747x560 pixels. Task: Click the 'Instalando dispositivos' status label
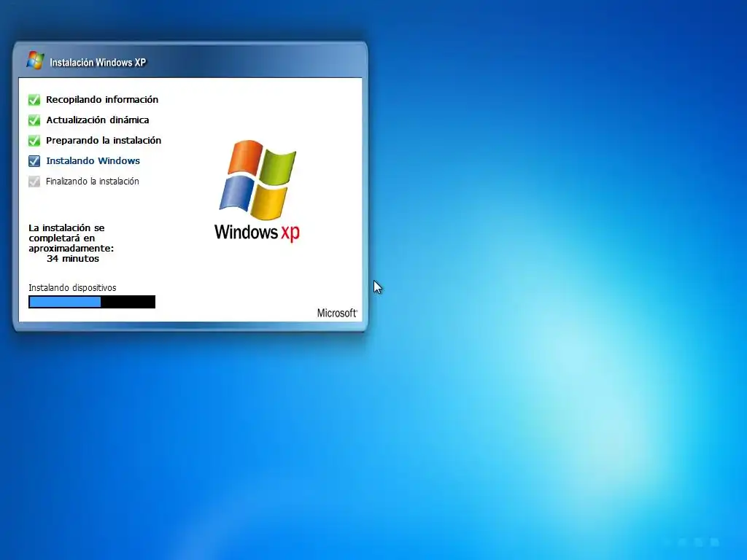click(x=72, y=287)
